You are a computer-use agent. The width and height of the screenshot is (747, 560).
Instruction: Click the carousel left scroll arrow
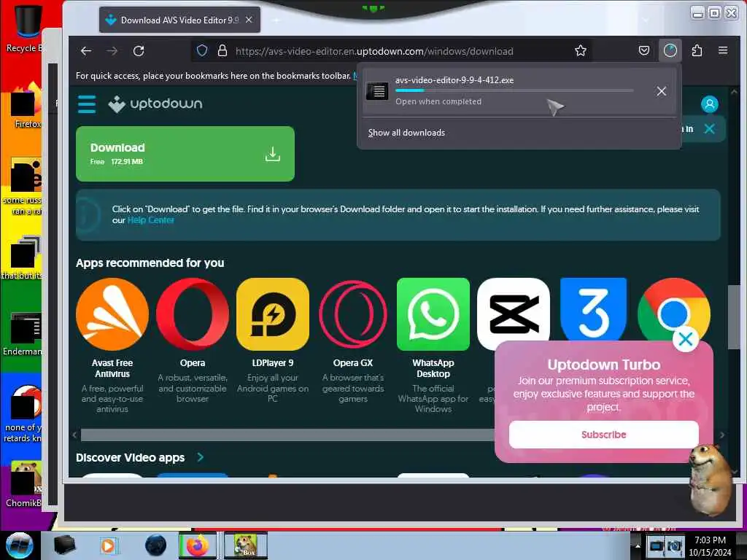pyautogui.click(x=74, y=435)
